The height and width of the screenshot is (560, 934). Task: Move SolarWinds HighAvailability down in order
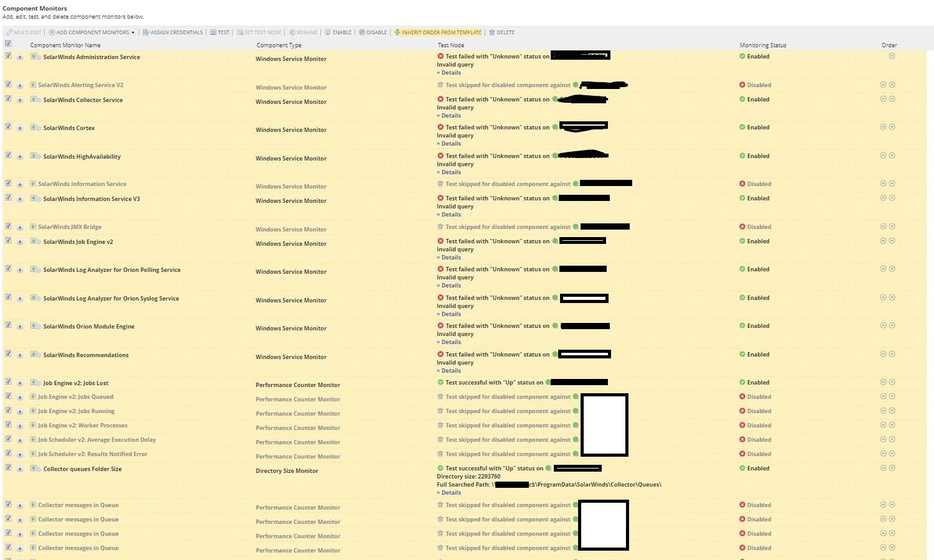pyautogui.click(x=892, y=156)
